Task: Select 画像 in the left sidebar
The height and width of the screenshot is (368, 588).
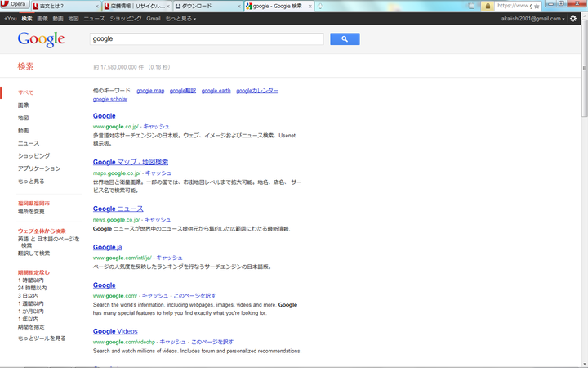Action: pos(23,105)
